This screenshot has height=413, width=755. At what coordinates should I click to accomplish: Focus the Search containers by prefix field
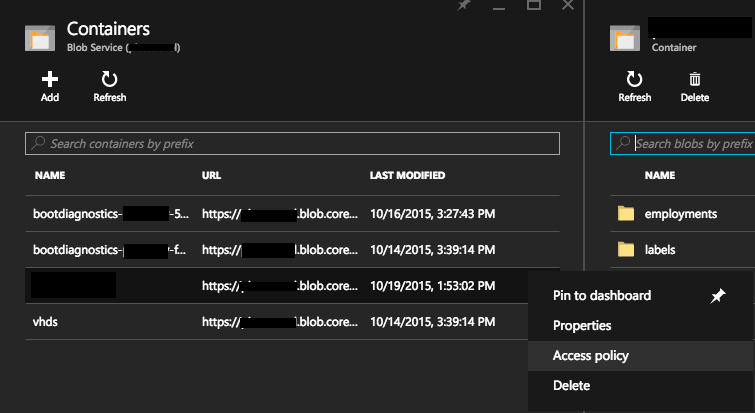(x=292, y=144)
